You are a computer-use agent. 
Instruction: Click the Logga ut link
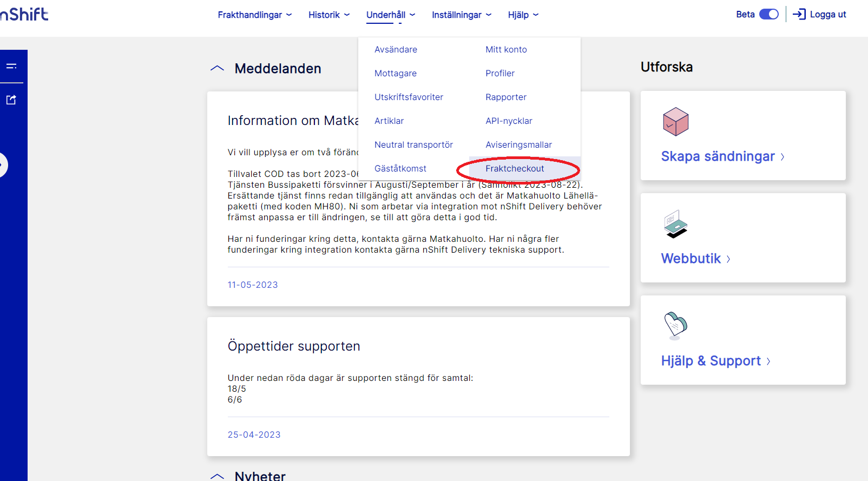827,15
